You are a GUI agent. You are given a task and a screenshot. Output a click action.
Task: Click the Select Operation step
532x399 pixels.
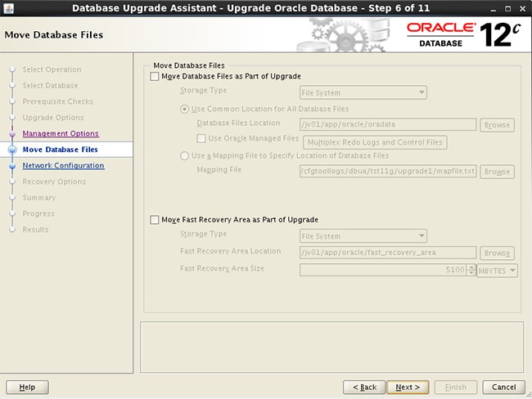click(52, 69)
